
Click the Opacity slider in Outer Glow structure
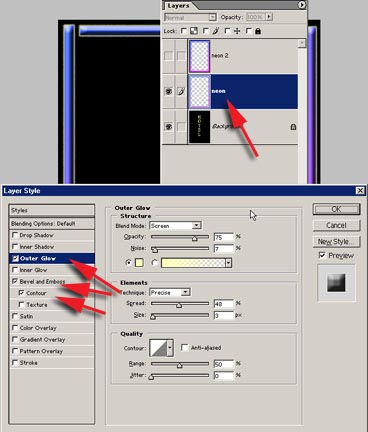(x=180, y=237)
